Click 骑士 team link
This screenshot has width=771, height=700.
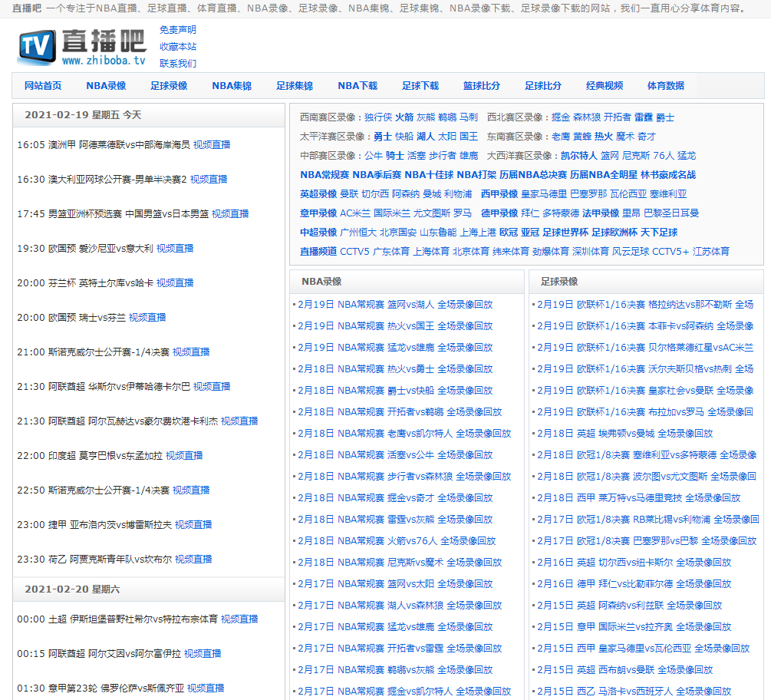coord(395,156)
